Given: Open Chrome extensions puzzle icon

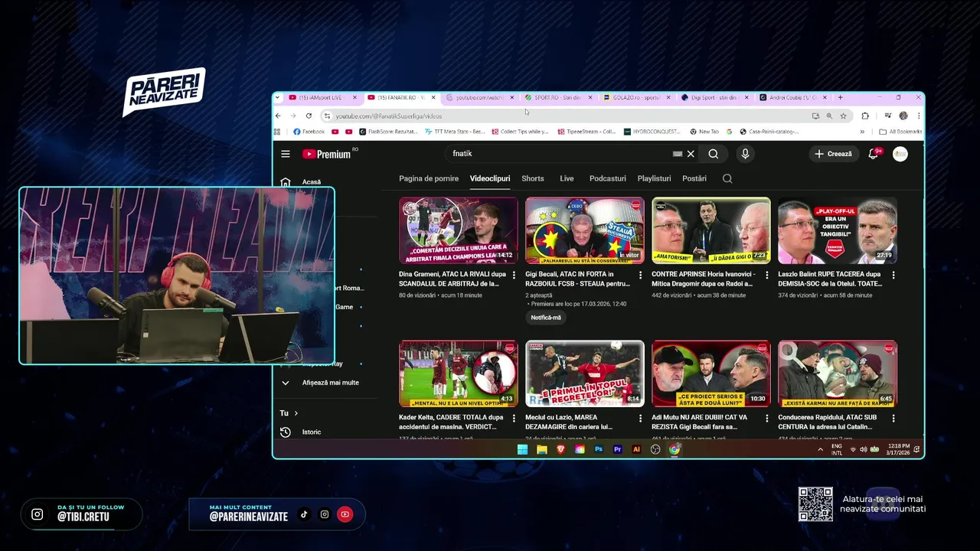Looking at the screenshot, I should point(865,116).
